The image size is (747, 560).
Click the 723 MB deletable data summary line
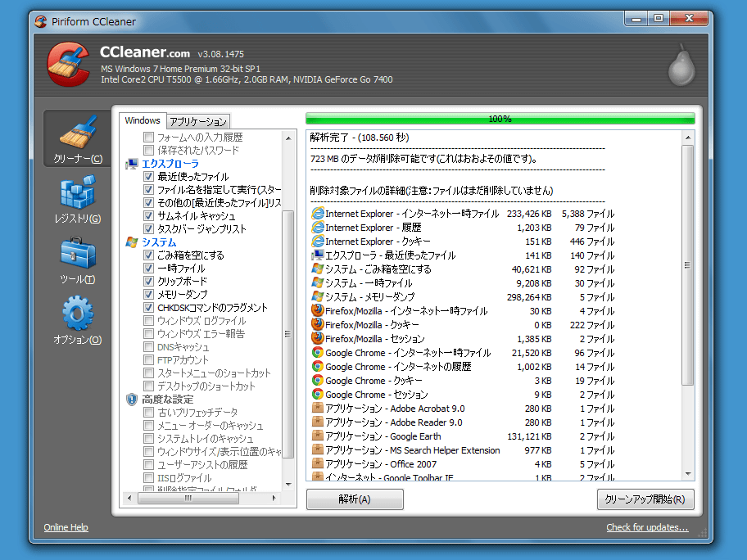[423, 159]
